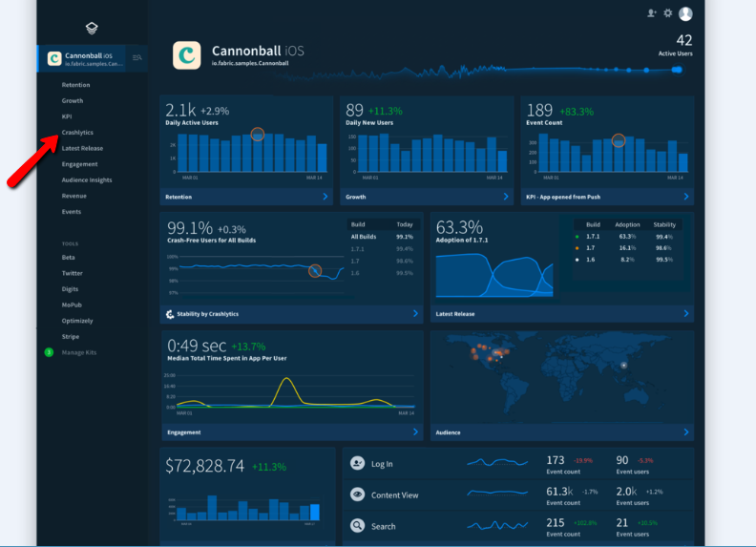Expand the Retention card arrow
756x547 pixels.
click(x=325, y=197)
